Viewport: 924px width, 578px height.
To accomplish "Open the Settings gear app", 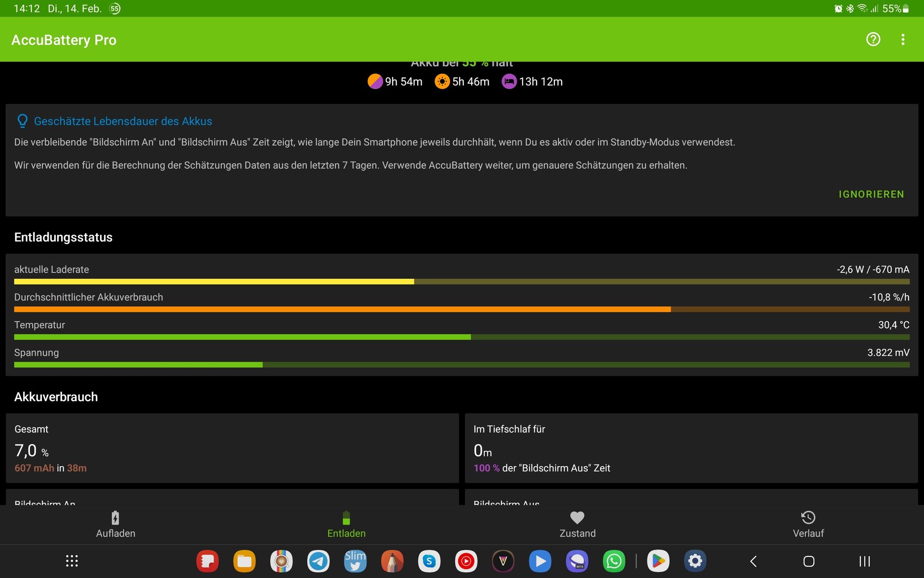I will [x=695, y=561].
